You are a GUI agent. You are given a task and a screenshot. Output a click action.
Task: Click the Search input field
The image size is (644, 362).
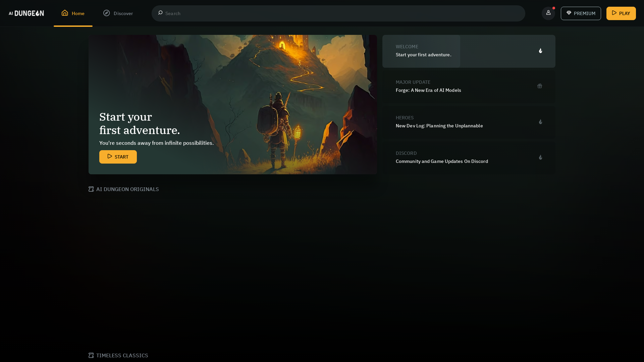pyautogui.click(x=338, y=13)
